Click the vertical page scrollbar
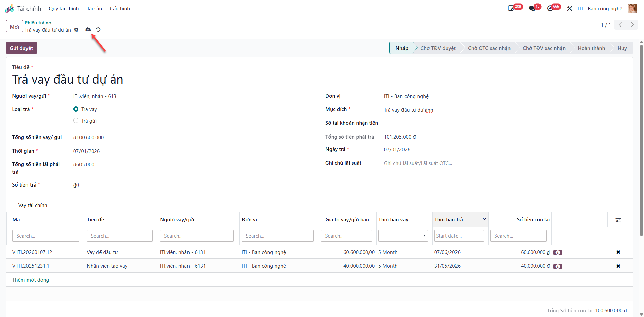This screenshot has height=317, width=644. coord(641,141)
